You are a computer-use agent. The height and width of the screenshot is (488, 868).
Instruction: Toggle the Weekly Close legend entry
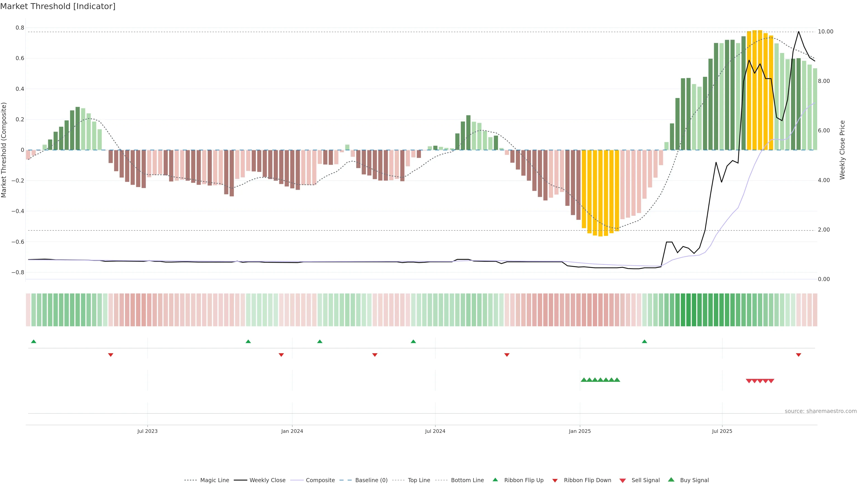pos(267,480)
